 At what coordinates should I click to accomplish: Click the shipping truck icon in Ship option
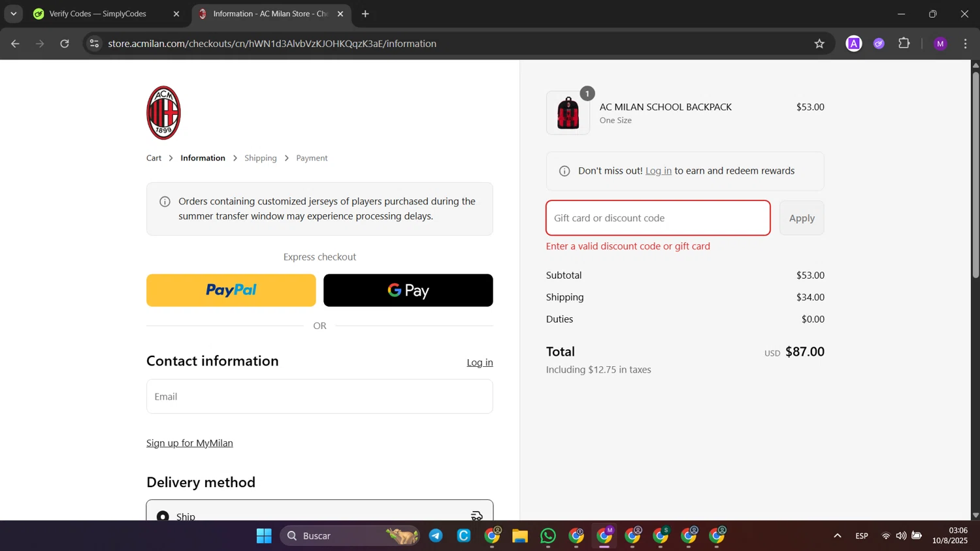pos(477,516)
